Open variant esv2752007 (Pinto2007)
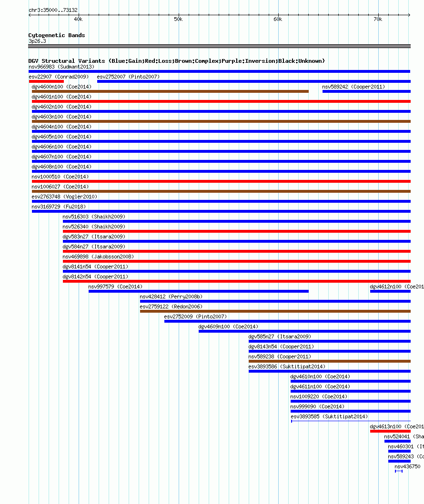The width and height of the screenshot is (424, 504). 128,77
